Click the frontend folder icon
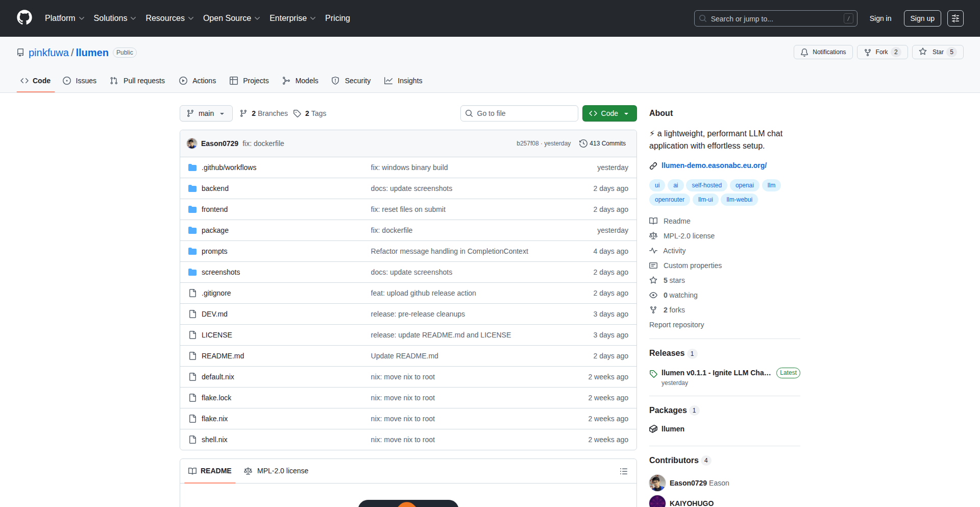The height and width of the screenshot is (507, 980). point(192,209)
